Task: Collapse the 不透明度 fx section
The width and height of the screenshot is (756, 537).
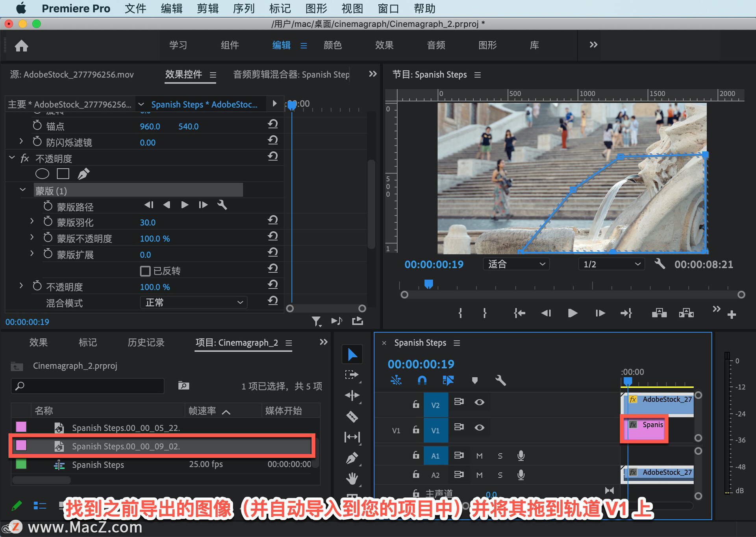Action: (x=12, y=158)
